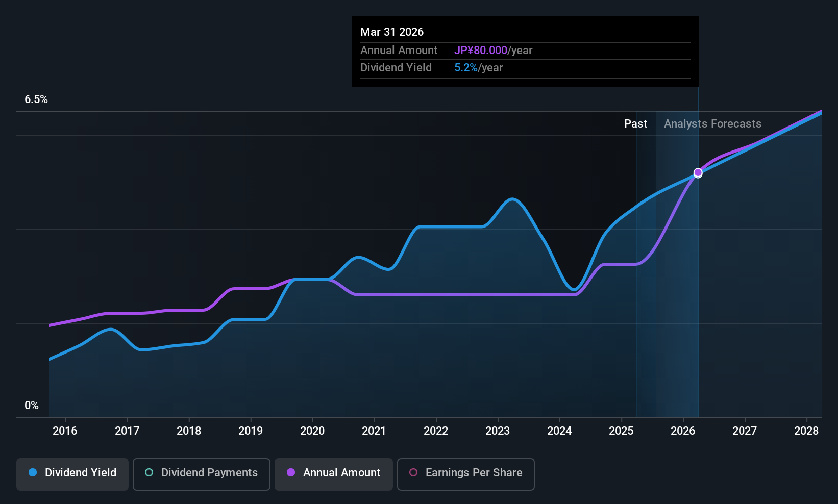Image resolution: width=838 pixels, height=504 pixels.
Task: Click the 2016 x-axis year label
Action: (x=65, y=431)
